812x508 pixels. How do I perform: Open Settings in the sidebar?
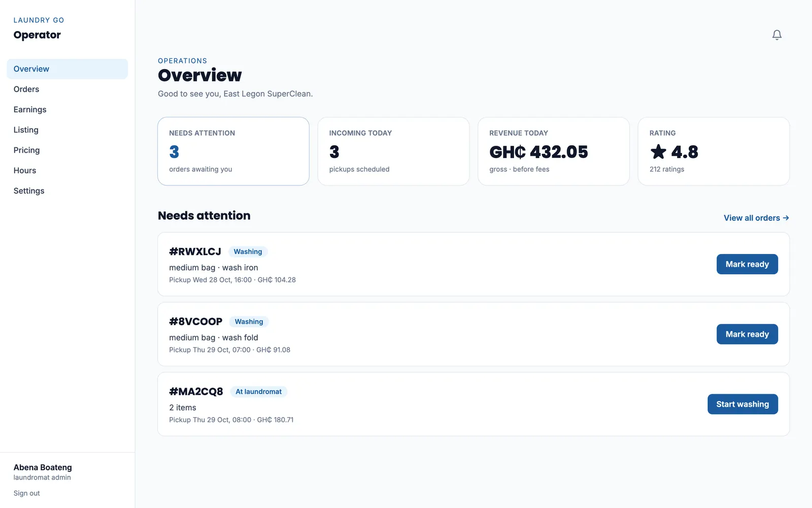67,191
